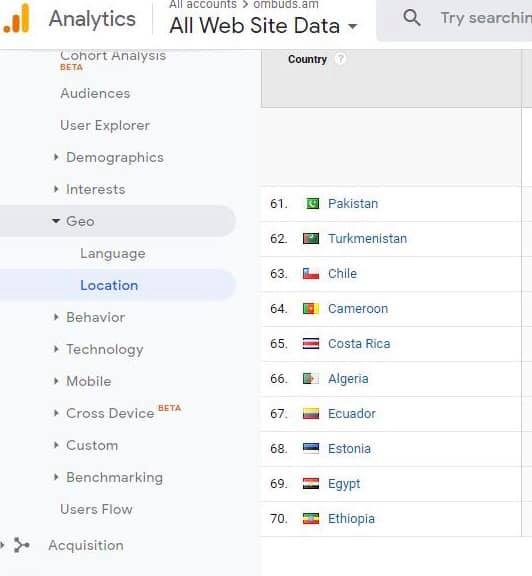532x576 pixels.
Task: Open the Estonia country link
Action: (x=349, y=449)
